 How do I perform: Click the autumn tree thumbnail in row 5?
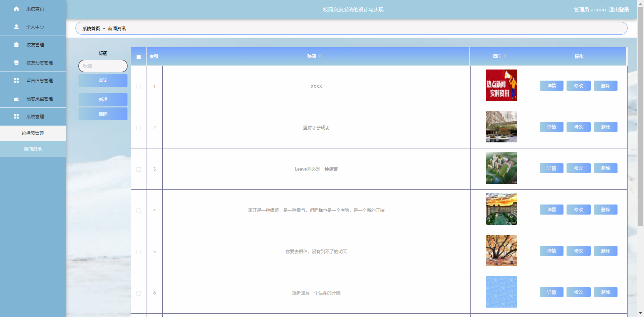501,251
